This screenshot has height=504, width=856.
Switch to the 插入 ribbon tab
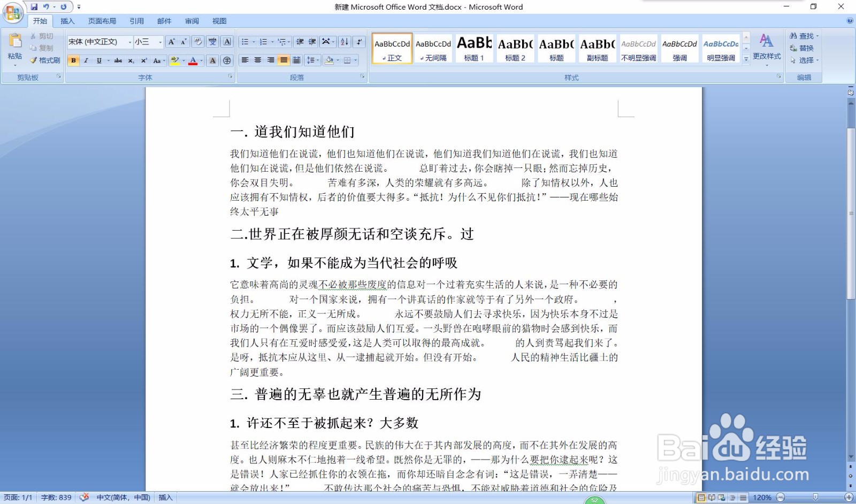pyautogui.click(x=67, y=20)
